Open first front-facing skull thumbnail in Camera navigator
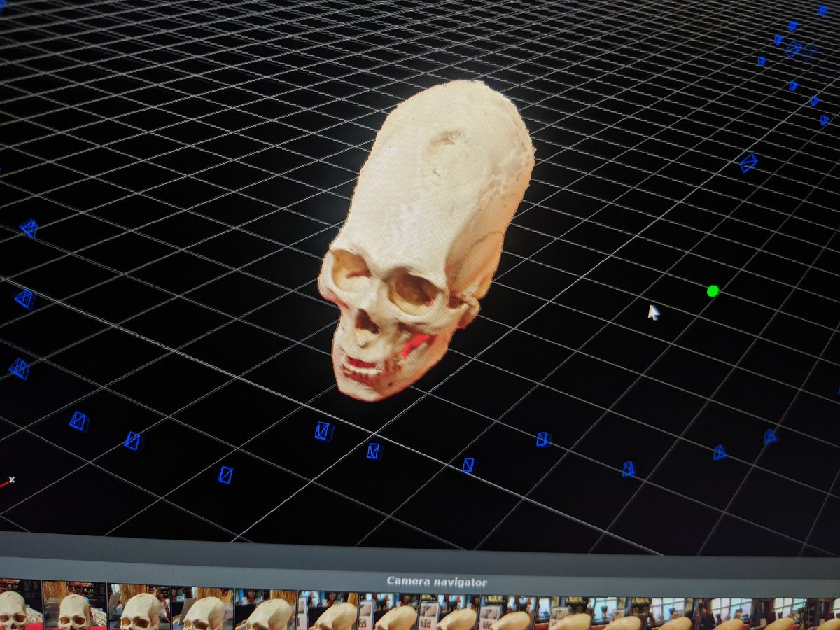The image size is (840, 630). 20,605
